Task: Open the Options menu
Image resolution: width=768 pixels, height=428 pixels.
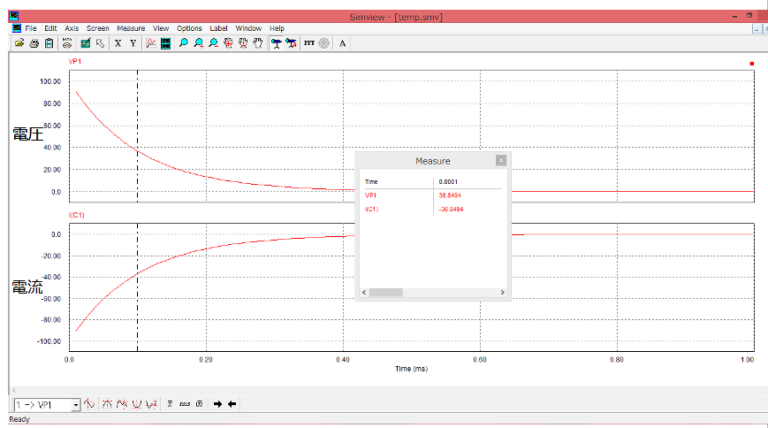Action: point(189,28)
